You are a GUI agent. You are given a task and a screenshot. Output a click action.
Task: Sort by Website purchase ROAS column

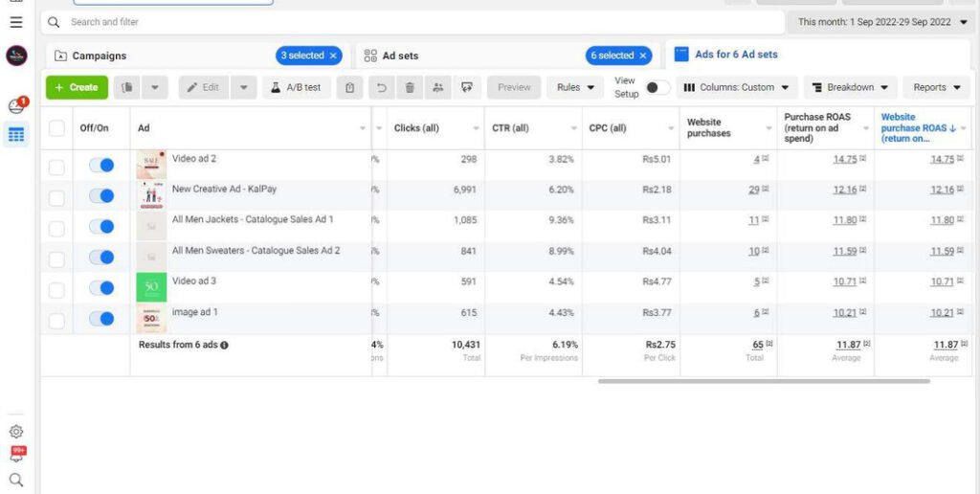tap(918, 128)
